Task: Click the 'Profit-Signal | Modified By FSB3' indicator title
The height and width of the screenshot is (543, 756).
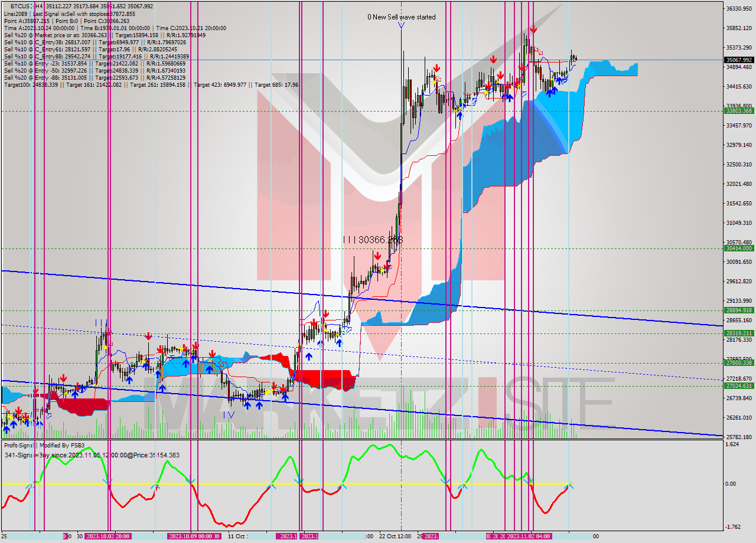Action: tap(44, 445)
